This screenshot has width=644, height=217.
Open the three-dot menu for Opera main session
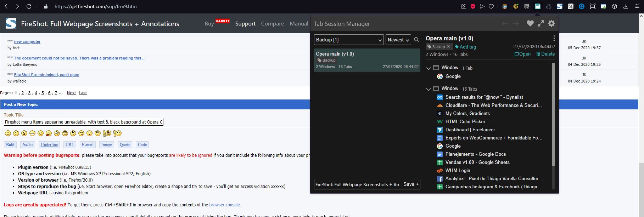tap(554, 38)
